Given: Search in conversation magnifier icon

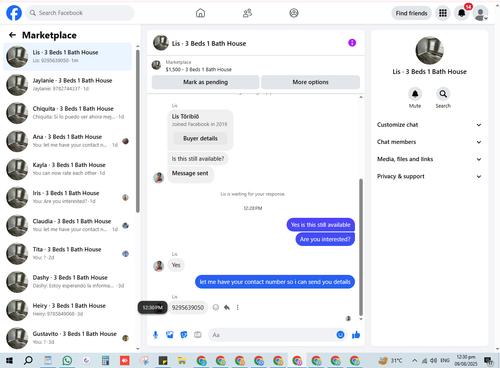Looking at the screenshot, I should coord(443,94).
